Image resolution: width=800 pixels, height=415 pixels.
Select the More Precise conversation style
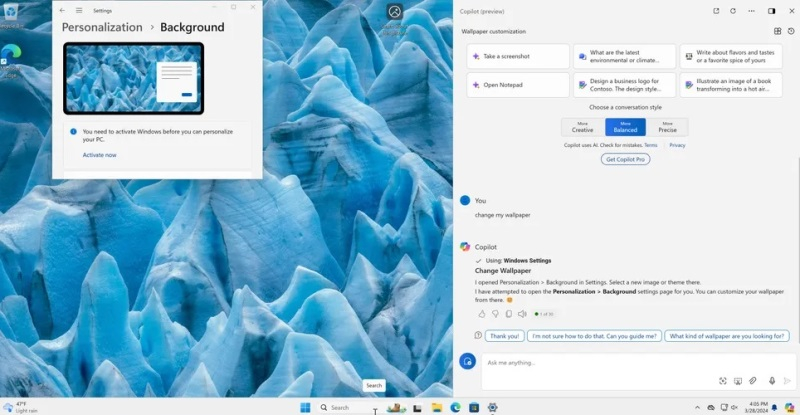pos(667,127)
